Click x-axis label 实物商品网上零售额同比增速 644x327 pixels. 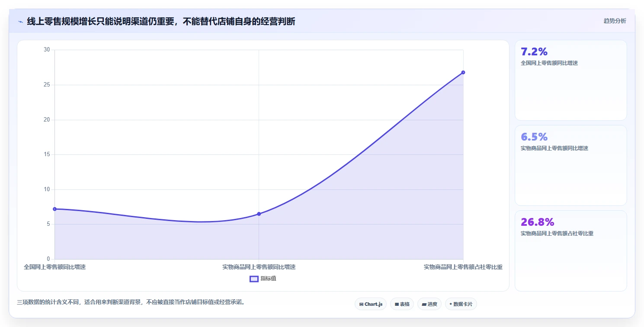(x=259, y=267)
